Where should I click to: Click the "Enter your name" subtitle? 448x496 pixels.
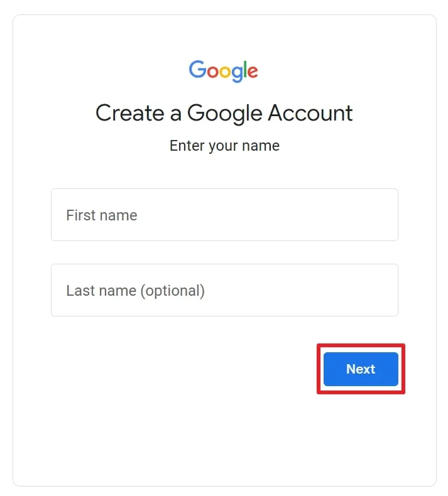click(x=224, y=146)
